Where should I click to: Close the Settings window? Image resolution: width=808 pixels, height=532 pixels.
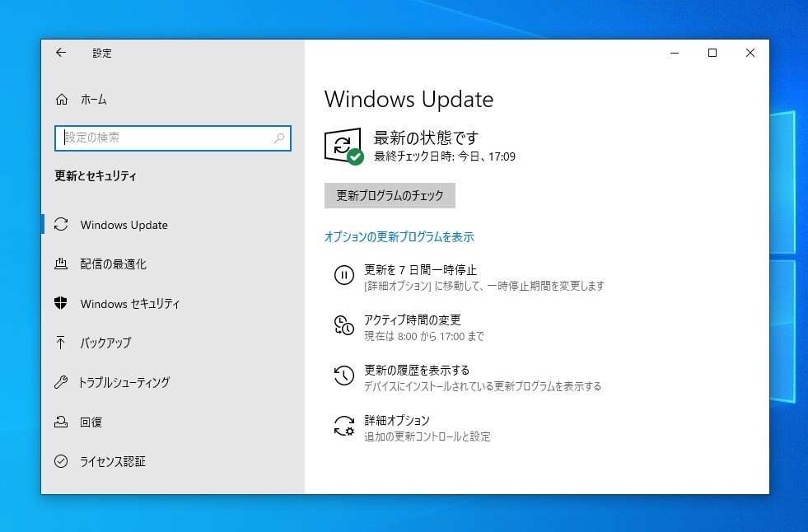[750, 53]
